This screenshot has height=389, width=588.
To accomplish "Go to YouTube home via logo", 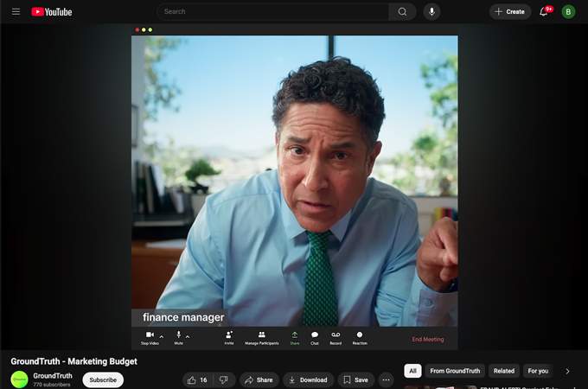I will tap(51, 12).
